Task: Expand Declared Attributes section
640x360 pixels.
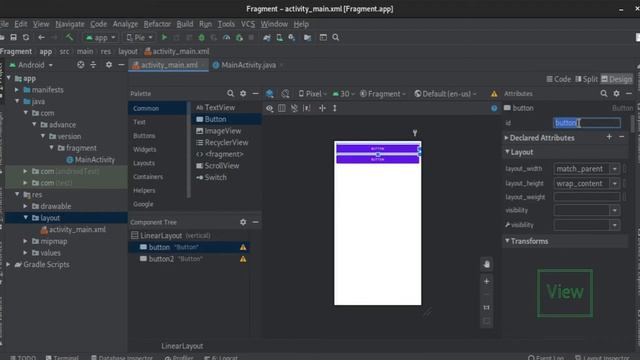Action: click(x=507, y=138)
